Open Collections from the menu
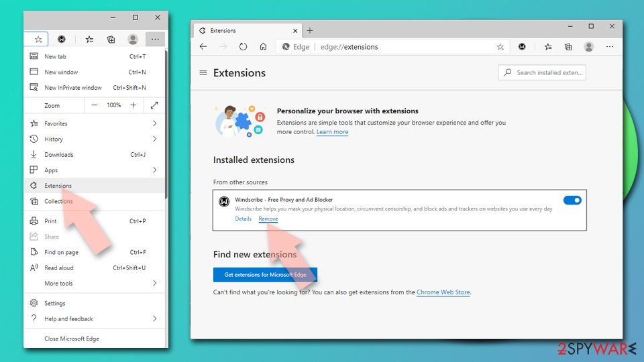 95,201
